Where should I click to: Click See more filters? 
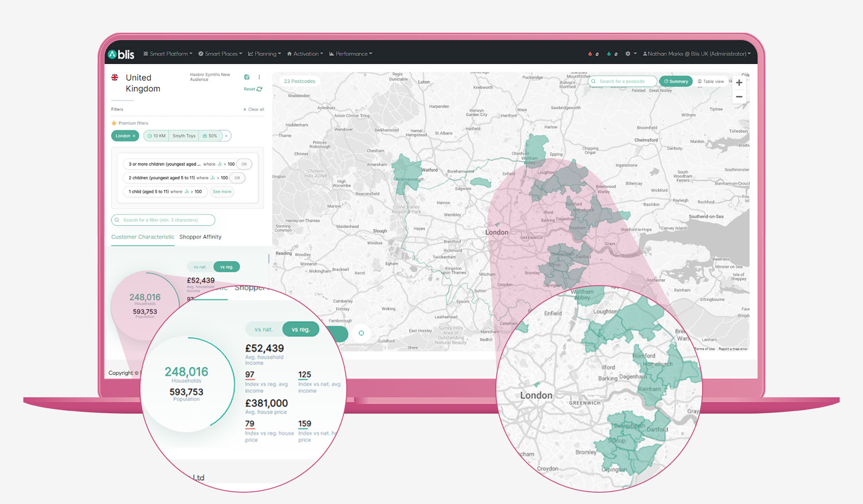[x=222, y=192]
